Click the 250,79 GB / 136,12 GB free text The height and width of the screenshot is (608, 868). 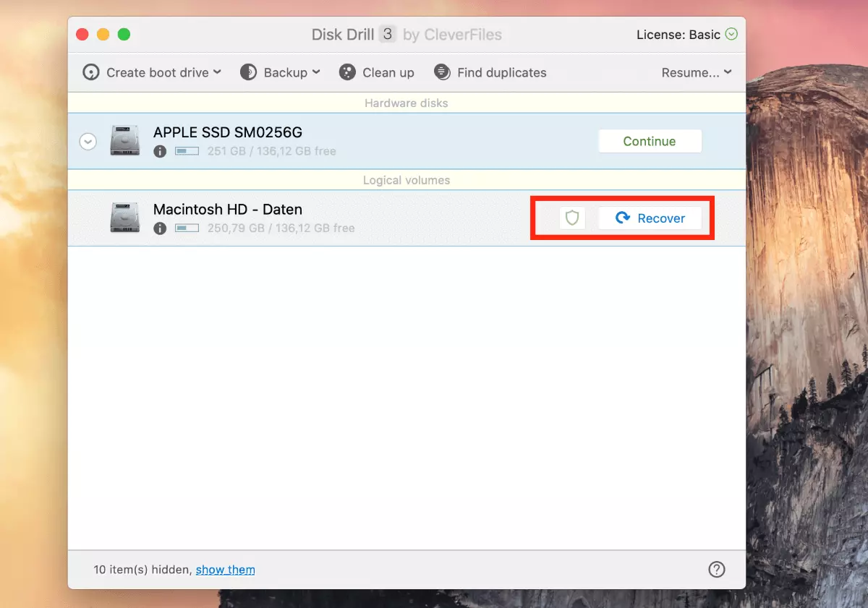click(x=281, y=228)
